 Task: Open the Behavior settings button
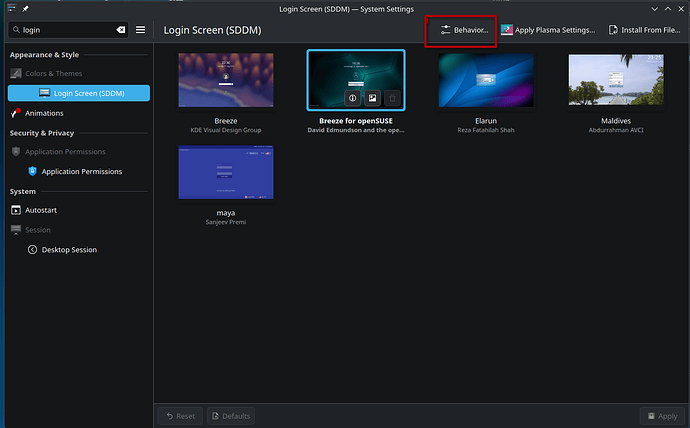(x=464, y=30)
